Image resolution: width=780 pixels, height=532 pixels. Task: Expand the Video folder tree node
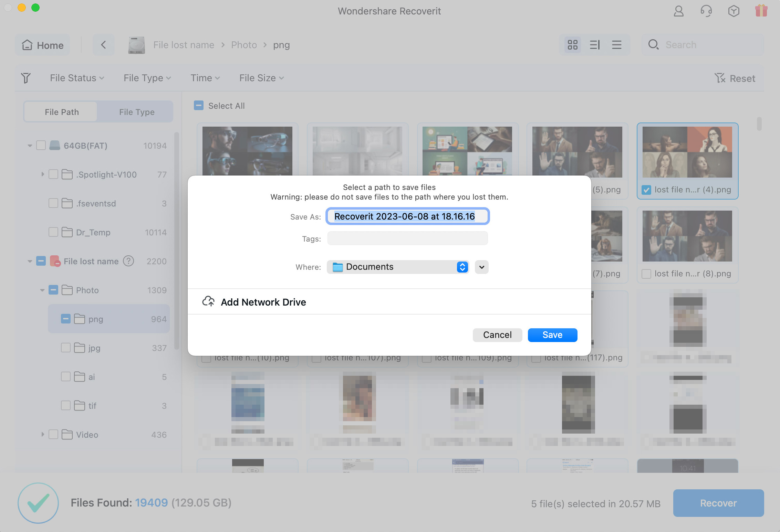coord(43,435)
